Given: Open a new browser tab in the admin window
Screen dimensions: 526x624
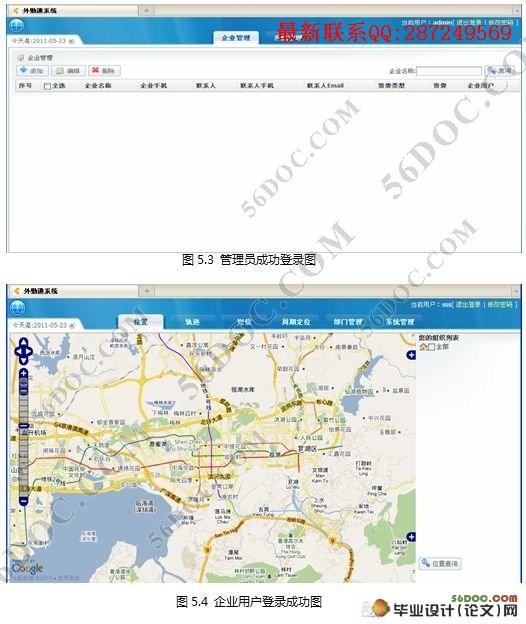Looking at the screenshot, I should (x=146, y=11).
